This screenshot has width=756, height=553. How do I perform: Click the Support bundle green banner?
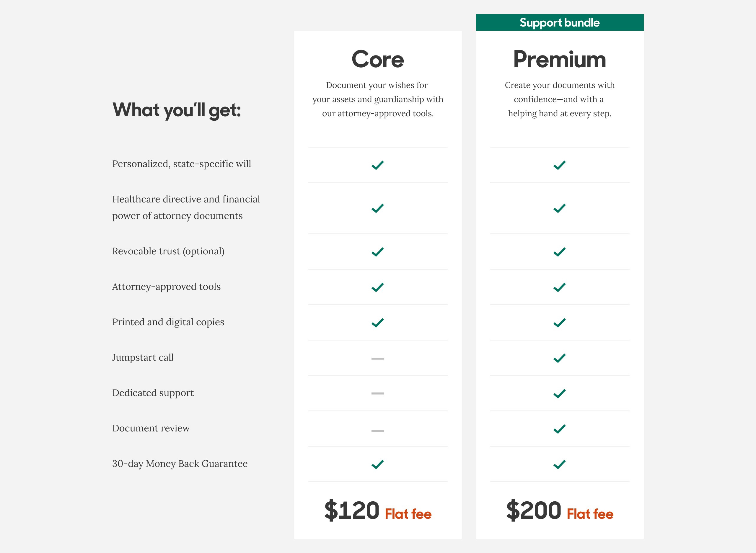(x=559, y=22)
